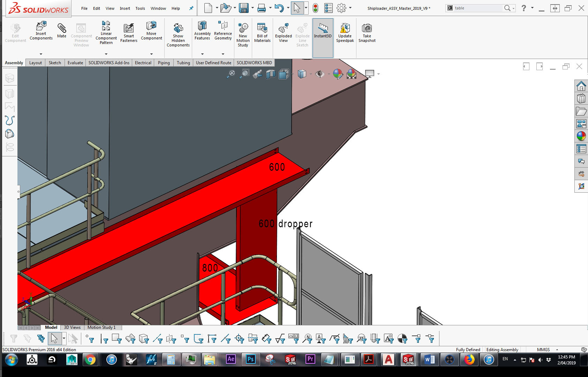588x377 pixels.
Task: Select the View Orientation icon
Action: click(284, 74)
